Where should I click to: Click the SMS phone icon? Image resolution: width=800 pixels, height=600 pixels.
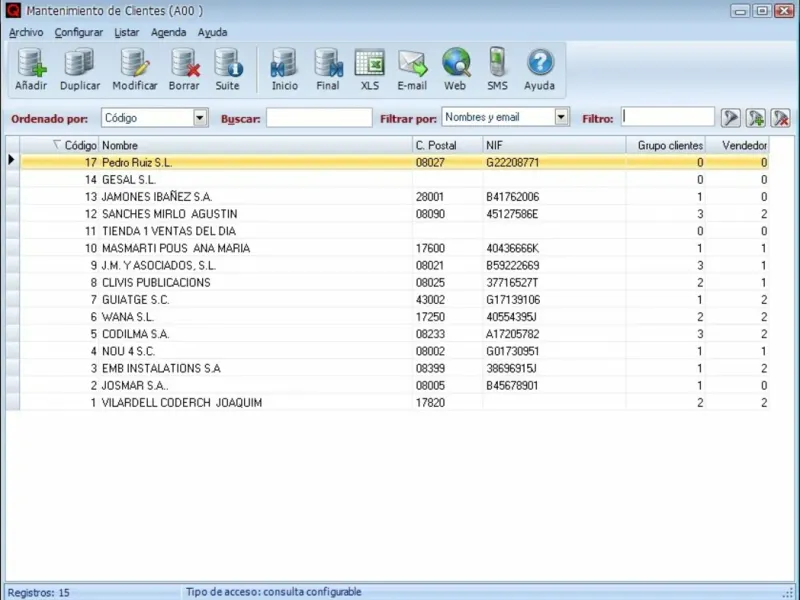point(497,69)
